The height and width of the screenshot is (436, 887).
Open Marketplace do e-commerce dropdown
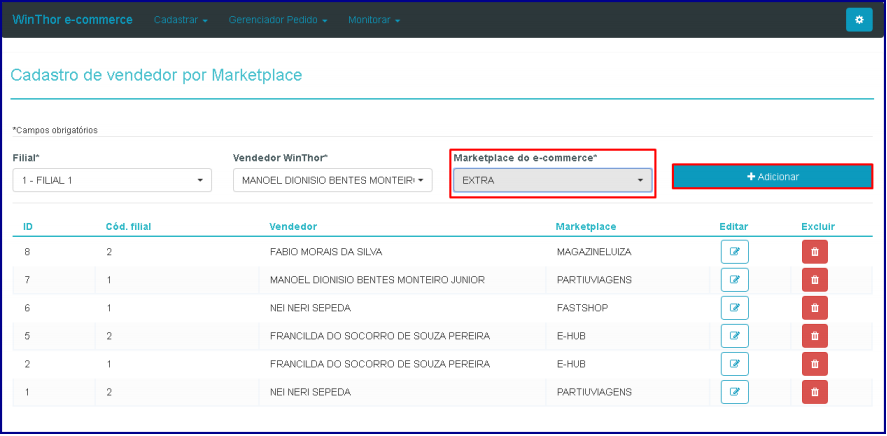coord(553,180)
